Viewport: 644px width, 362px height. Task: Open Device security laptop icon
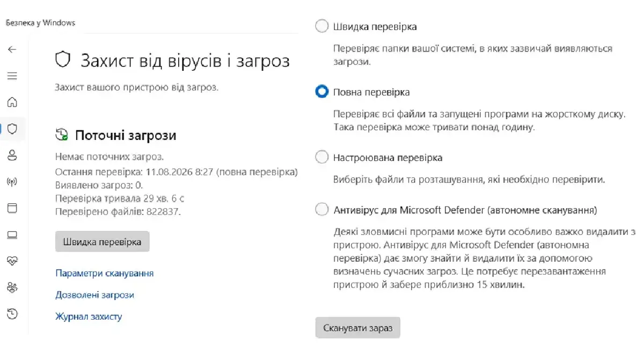[x=12, y=234]
